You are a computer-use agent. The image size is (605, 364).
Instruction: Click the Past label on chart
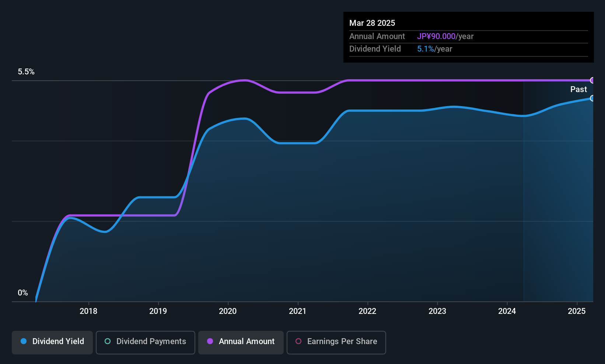coord(578,90)
